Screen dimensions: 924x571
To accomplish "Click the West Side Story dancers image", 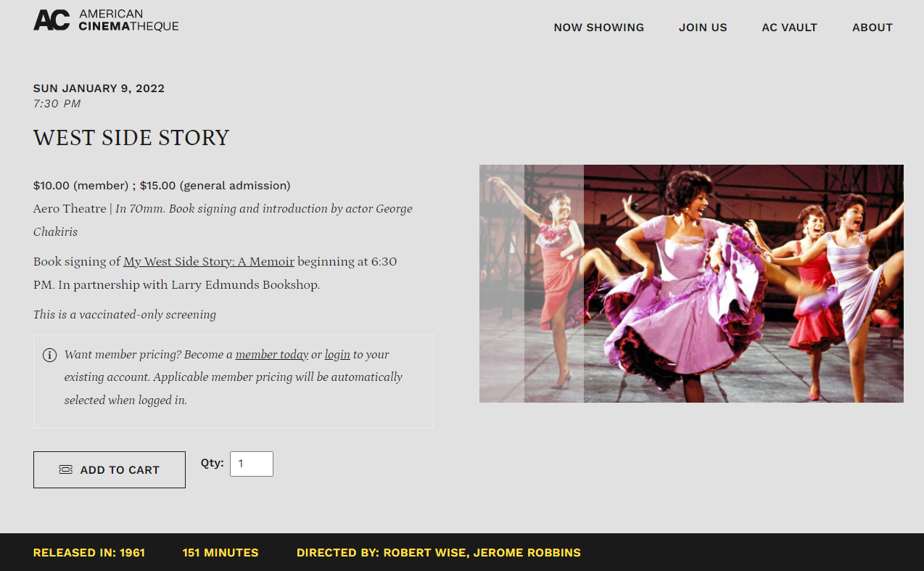I will click(x=690, y=284).
